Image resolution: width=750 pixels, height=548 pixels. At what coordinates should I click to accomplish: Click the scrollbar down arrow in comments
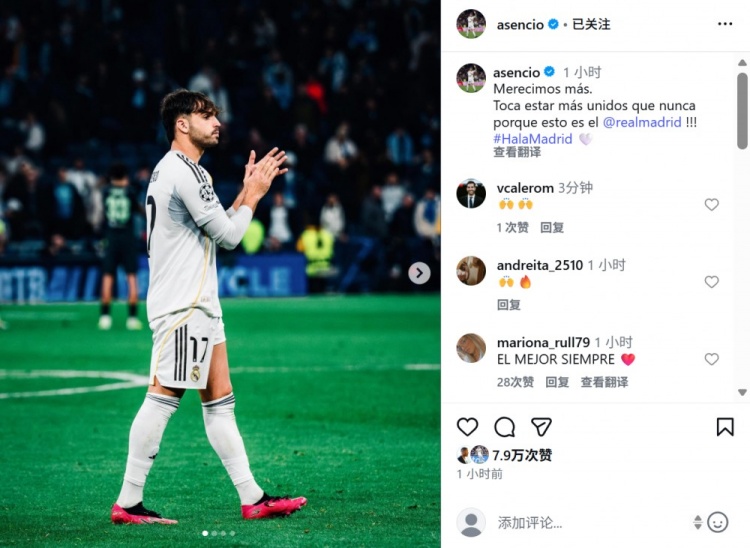[742, 393]
